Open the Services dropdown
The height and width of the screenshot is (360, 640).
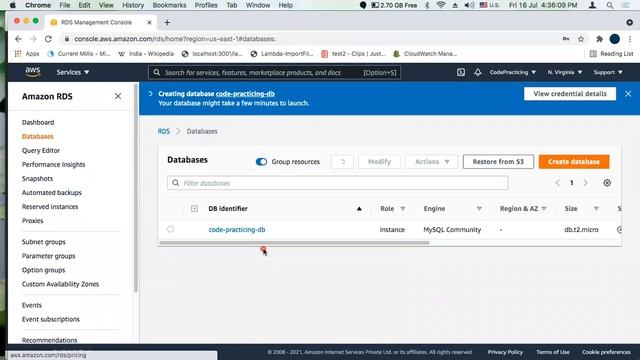coord(73,72)
